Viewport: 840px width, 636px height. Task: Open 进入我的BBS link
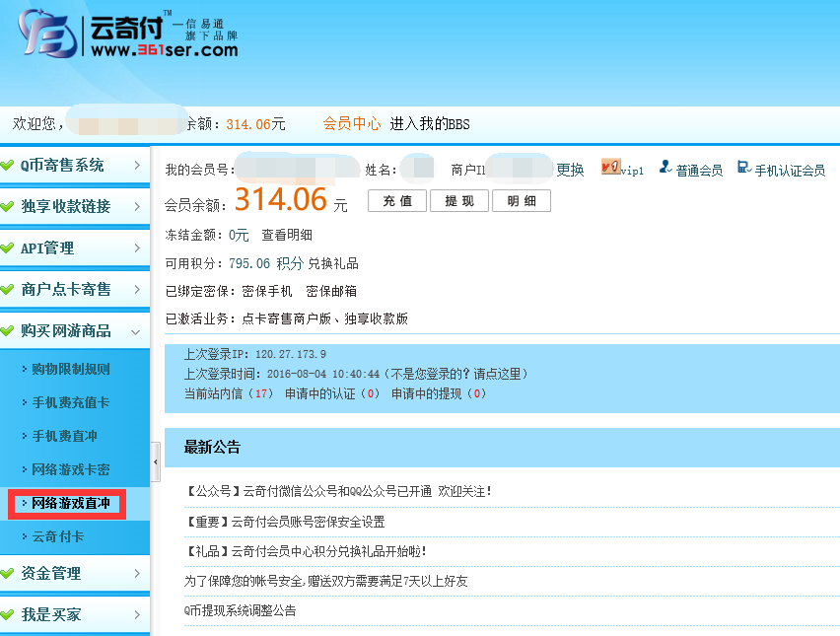[430, 124]
